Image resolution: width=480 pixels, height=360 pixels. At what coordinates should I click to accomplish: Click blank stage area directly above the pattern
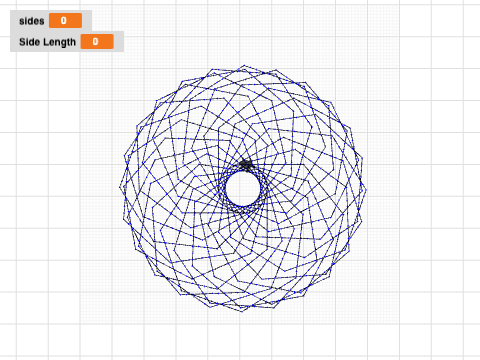[244, 32]
